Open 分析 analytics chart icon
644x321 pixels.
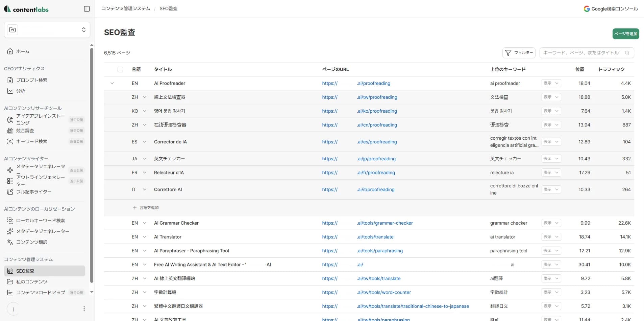point(10,91)
